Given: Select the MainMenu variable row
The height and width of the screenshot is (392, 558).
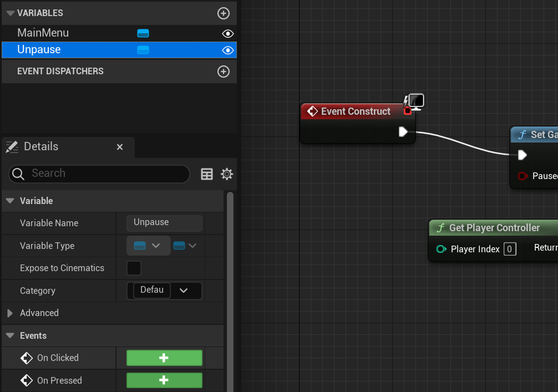Looking at the screenshot, I should (x=119, y=33).
